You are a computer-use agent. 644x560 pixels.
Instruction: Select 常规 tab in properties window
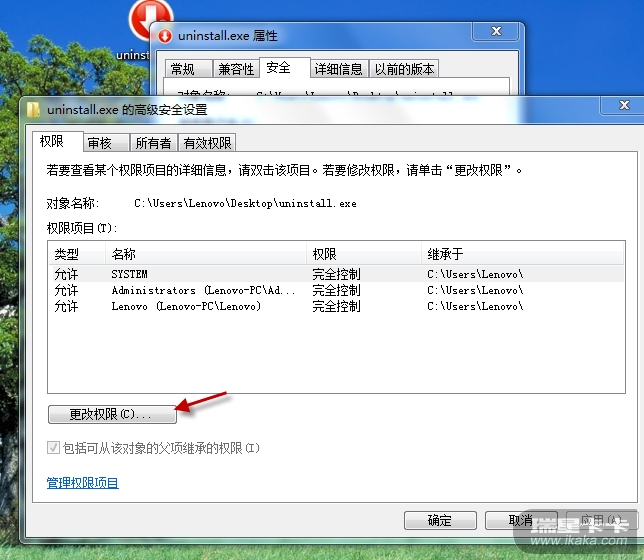pos(189,69)
